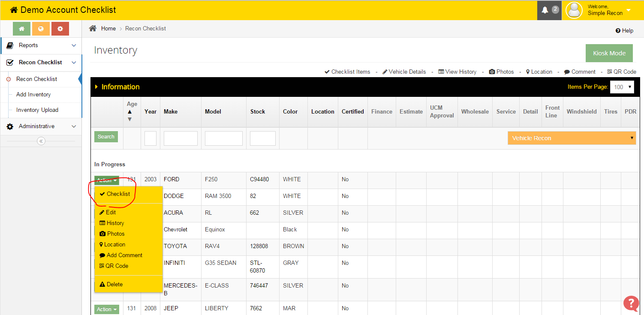Image resolution: width=644 pixels, height=315 pixels.
Task: Click the Model filter input field
Action: 224,138
